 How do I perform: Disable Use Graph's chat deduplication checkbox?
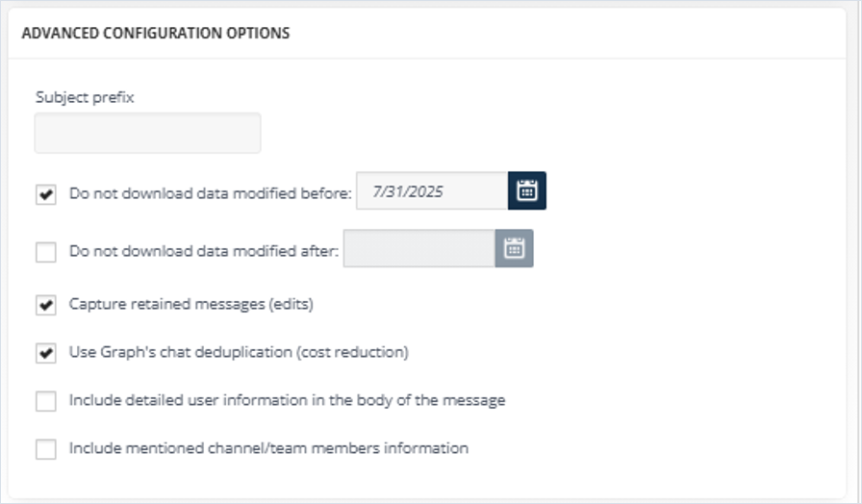45,353
